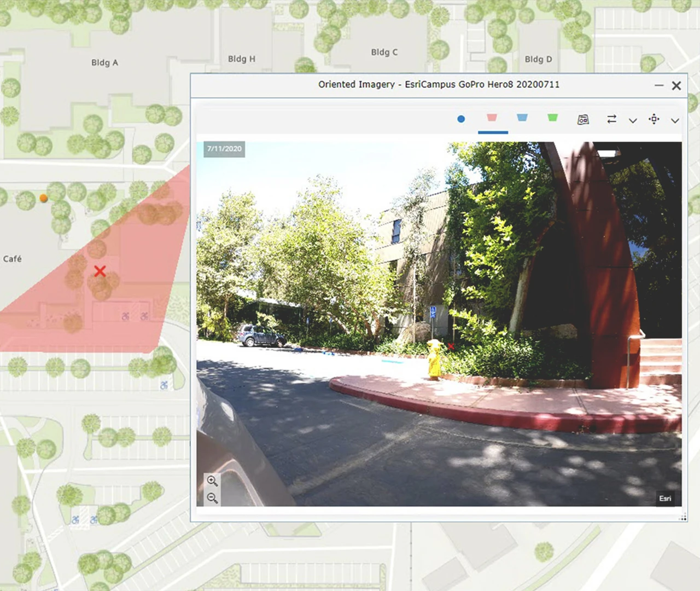Zoom in on the oriented image
The image size is (700, 591).
tap(212, 481)
